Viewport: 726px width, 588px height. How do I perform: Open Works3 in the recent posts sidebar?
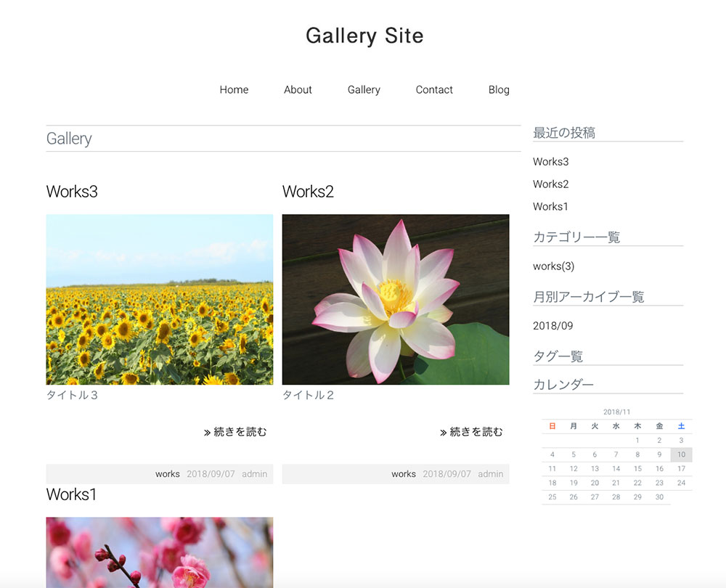[x=550, y=162]
